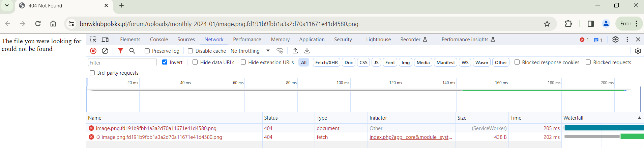Open DevTools three-dot customize menu
This screenshot has width=644, height=148.
[x=627, y=40]
